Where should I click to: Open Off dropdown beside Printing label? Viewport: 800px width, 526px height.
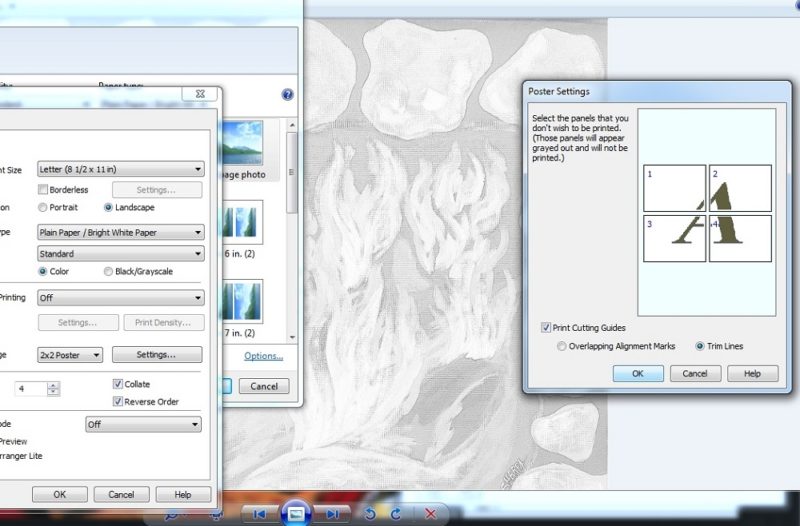pyautogui.click(x=121, y=297)
